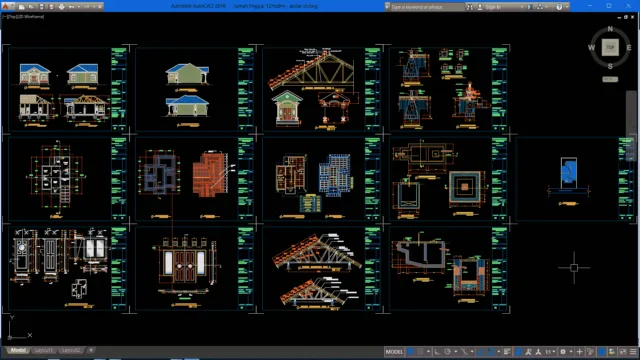Click the workspace switching gear icon
This screenshot has height=360, width=640.
563,351
